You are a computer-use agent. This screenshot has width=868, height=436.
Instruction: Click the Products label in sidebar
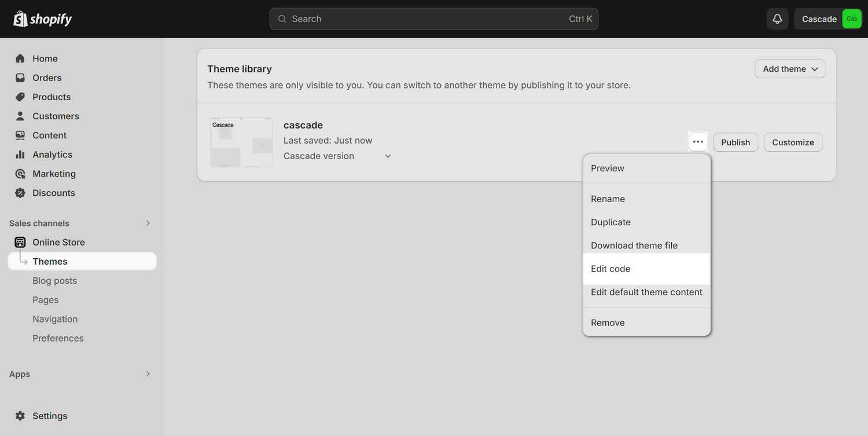[x=52, y=97]
